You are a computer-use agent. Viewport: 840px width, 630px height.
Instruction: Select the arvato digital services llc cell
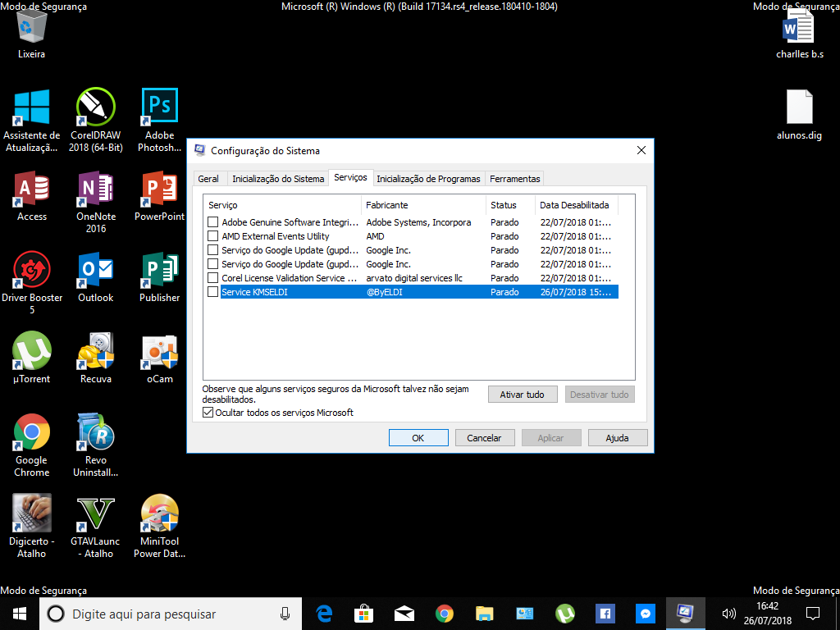[x=414, y=278]
